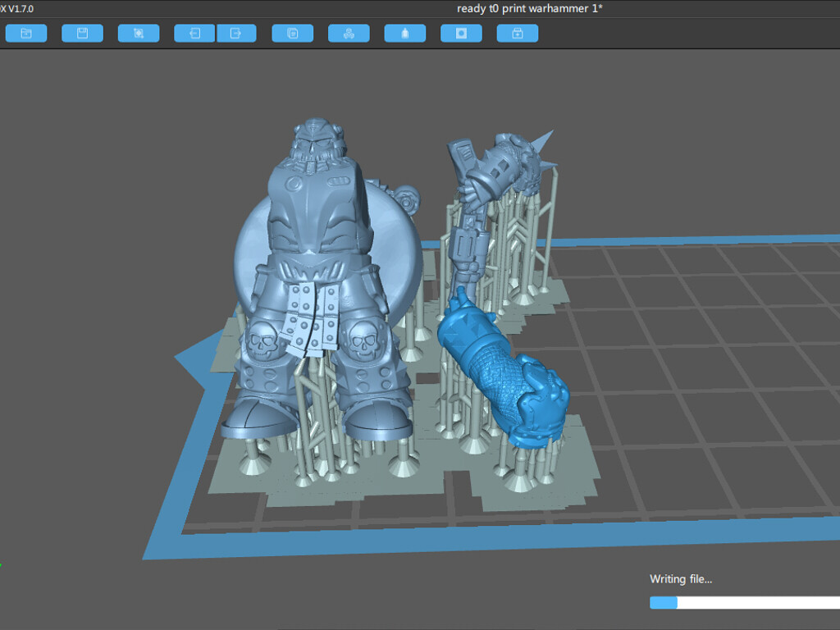This screenshot has height=630, width=840.
Task: Click the 'Writing file...' status text
Action: click(x=680, y=579)
